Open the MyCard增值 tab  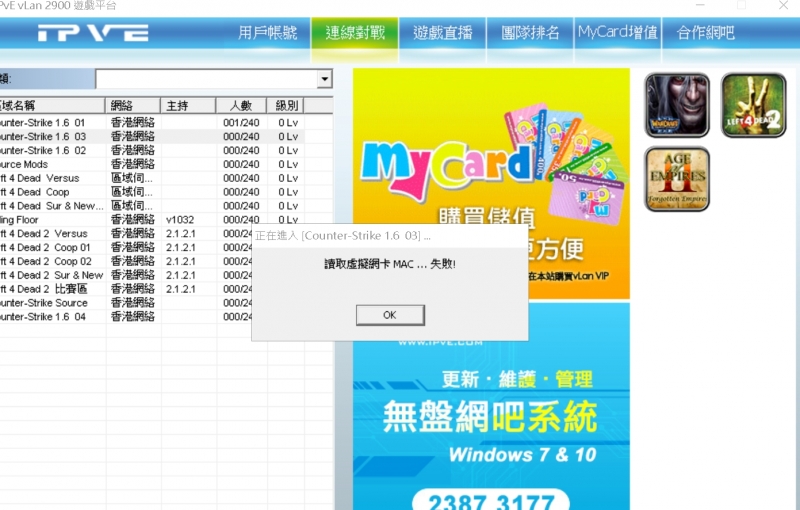tap(618, 33)
